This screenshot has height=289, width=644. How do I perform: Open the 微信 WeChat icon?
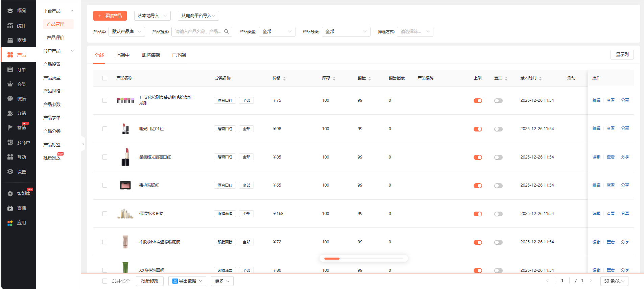click(x=10, y=99)
